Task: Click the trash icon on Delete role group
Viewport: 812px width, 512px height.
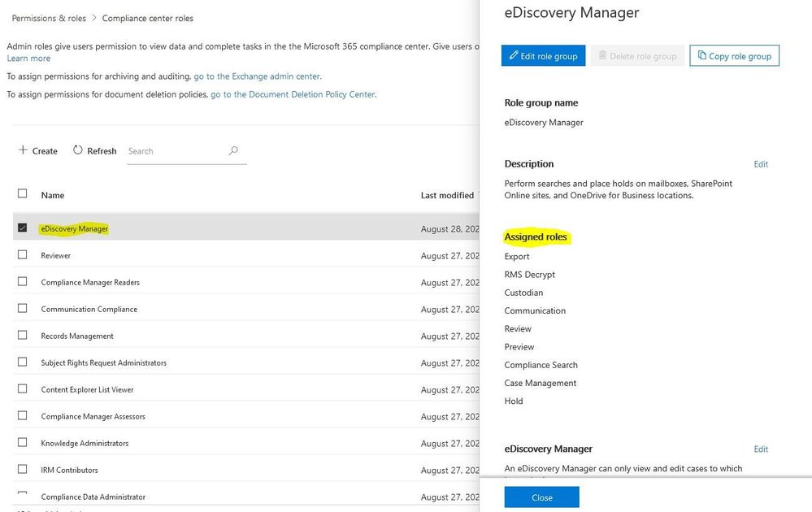Action: pyautogui.click(x=603, y=55)
